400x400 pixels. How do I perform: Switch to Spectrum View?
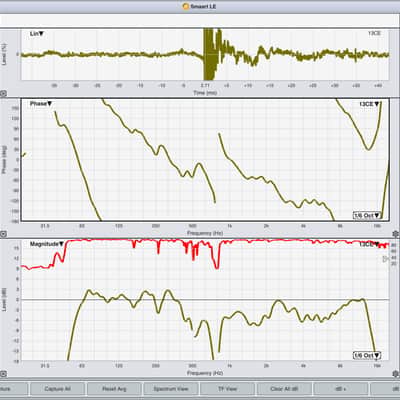point(171,389)
